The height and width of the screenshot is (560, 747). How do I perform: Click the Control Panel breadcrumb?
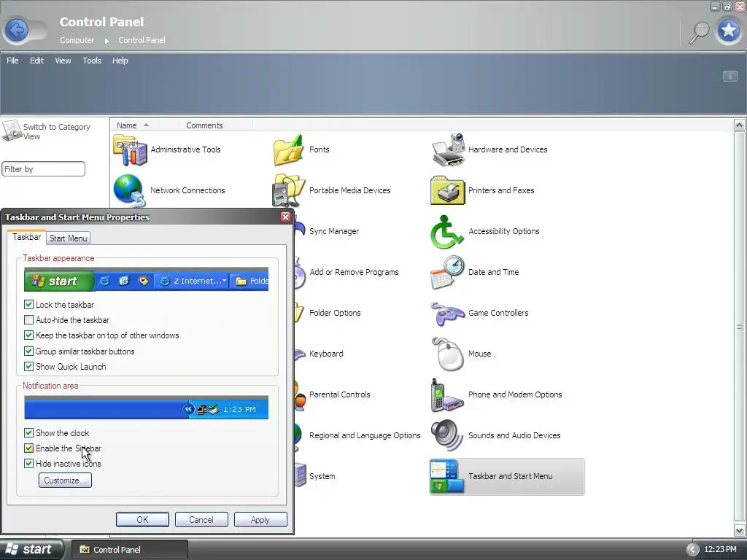(142, 41)
